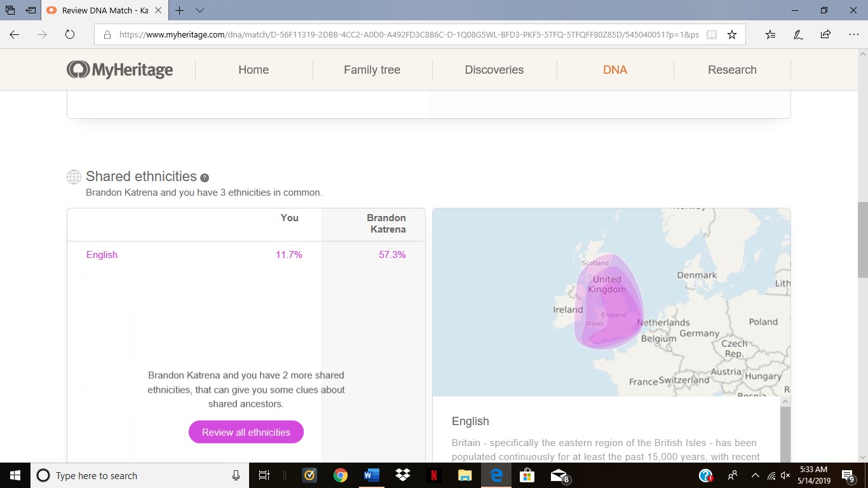868x488 pixels.
Task: Click the description panel scroll up arrow
Action: (785, 402)
